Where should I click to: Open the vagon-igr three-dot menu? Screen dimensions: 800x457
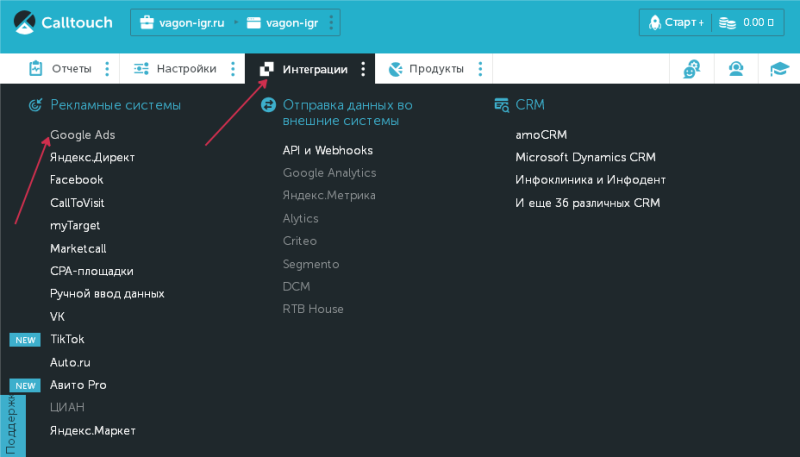tap(331, 22)
